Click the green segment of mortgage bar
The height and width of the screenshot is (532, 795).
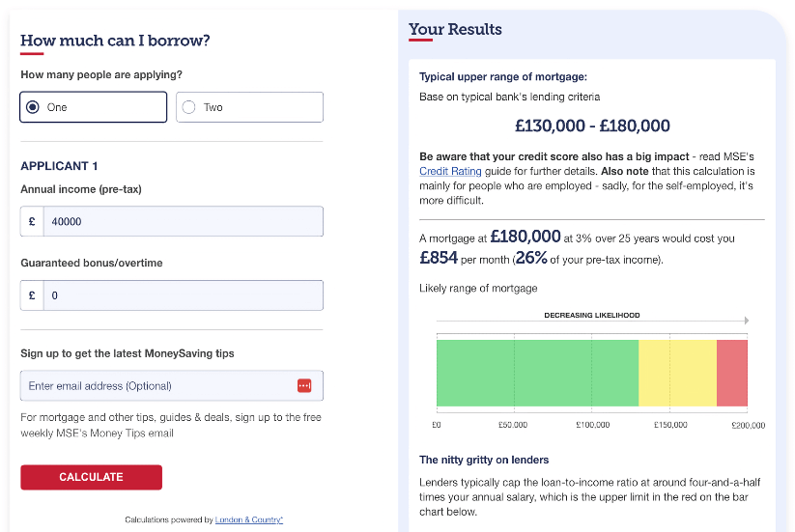pyautogui.click(x=537, y=373)
